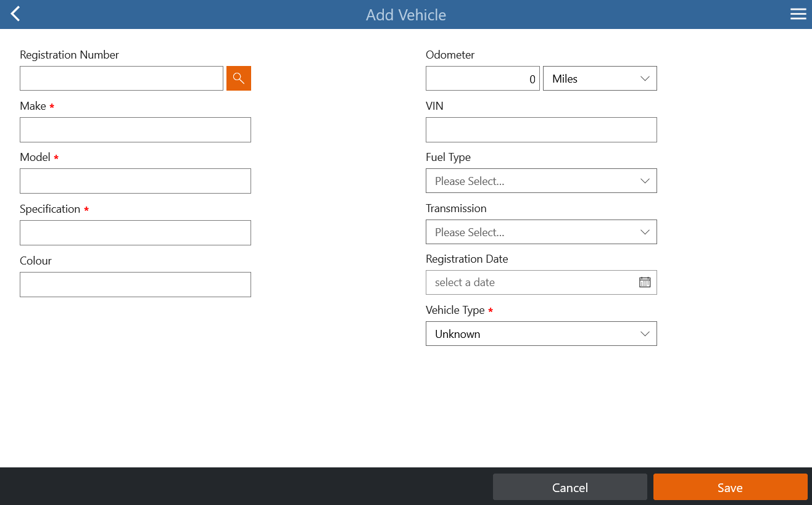The image size is (812, 505).
Task: Focus the Colour text field
Action: coord(135,284)
